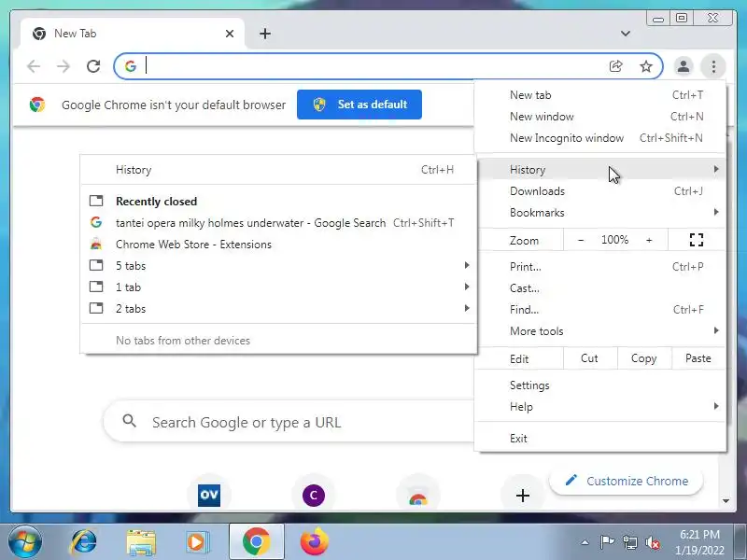The width and height of the screenshot is (747, 560).
Task: Click the back navigation arrow
Action: click(34, 65)
